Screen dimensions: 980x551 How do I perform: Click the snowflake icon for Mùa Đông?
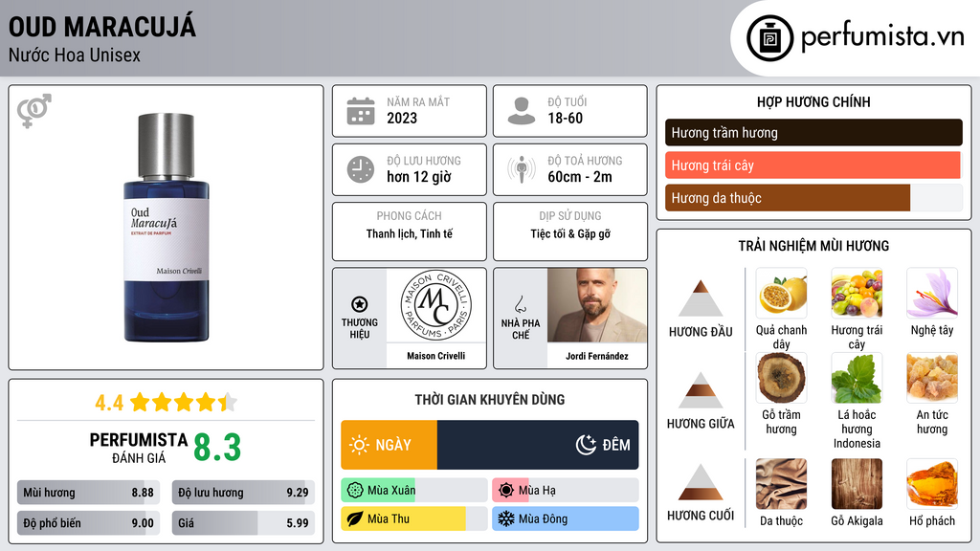tap(506, 519)
